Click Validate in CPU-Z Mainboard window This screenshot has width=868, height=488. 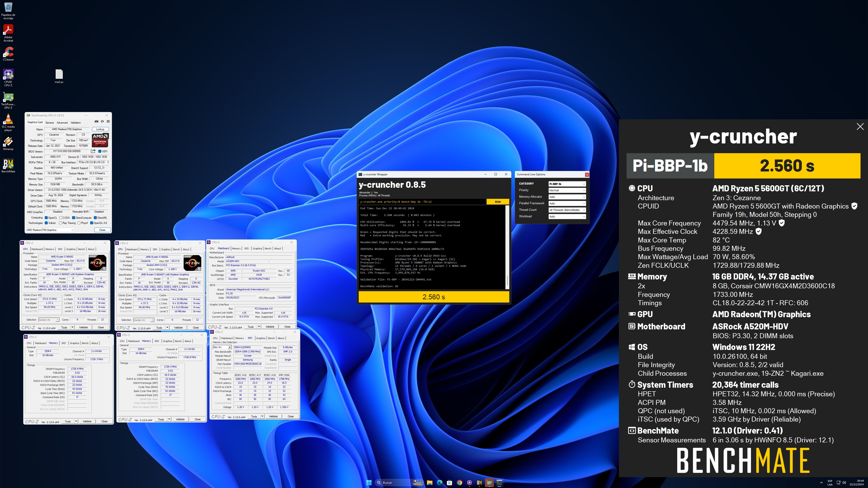(270, 327)
